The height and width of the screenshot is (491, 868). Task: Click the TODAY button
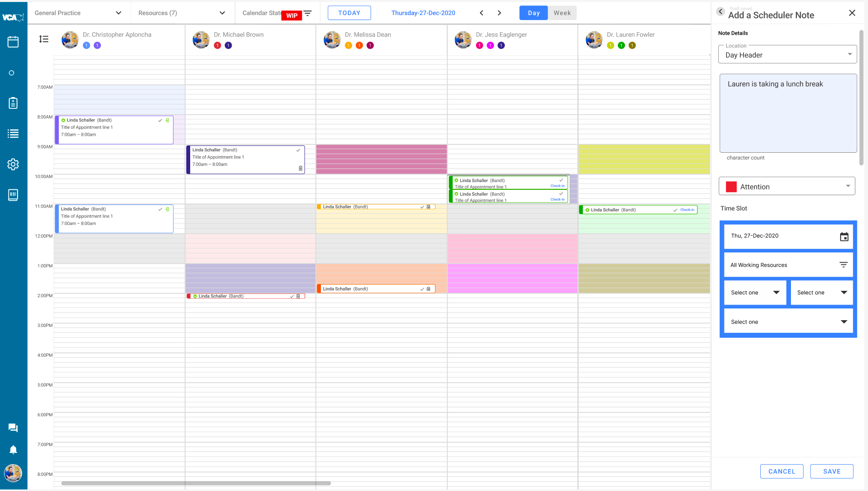[x=349, y=13]
